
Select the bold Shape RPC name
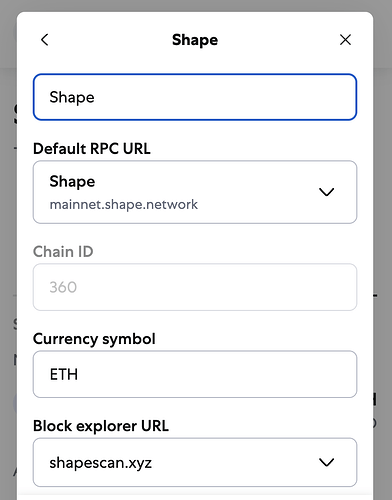point(72,182)
